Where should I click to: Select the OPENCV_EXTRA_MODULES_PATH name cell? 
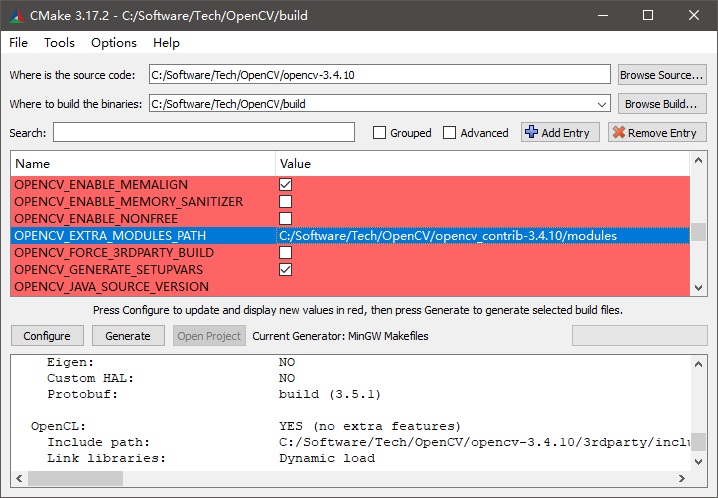[143, 236]
